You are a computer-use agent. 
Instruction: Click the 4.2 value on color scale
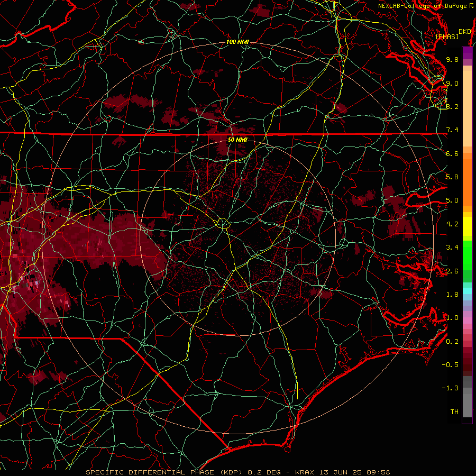click(x=452, y=224)
